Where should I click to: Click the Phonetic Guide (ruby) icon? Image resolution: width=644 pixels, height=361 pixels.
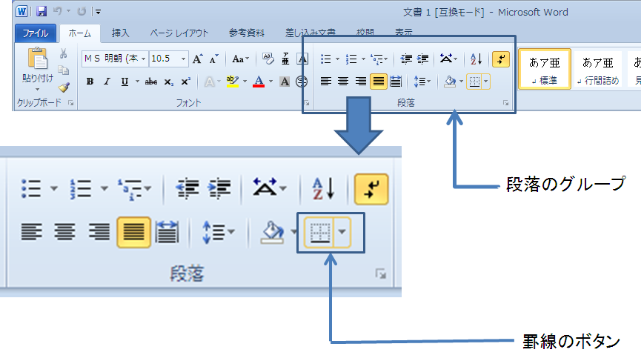[285, 59]
